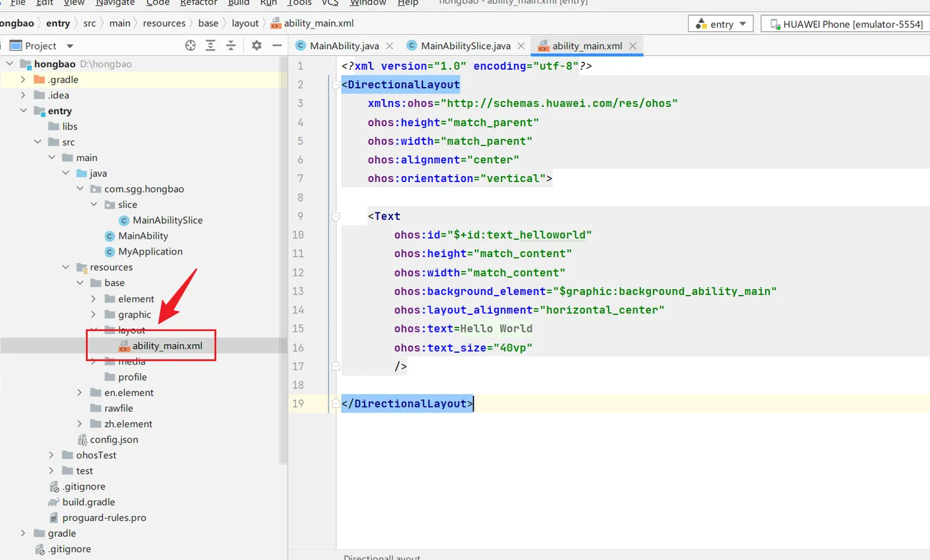Image resolution: width=930 pixels, height=560 pixels.
Task: Click line number 15 in the gutter
Action: click(298, 329)
